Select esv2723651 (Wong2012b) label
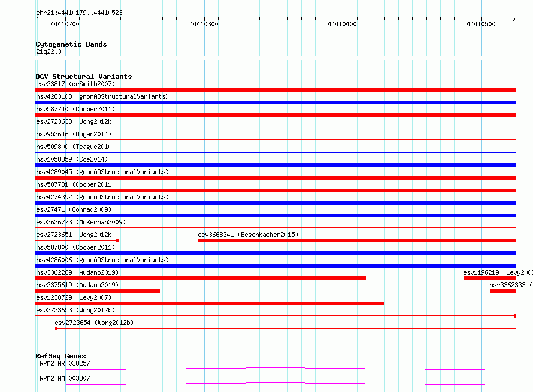533x392 pixels. coord(75,235)
